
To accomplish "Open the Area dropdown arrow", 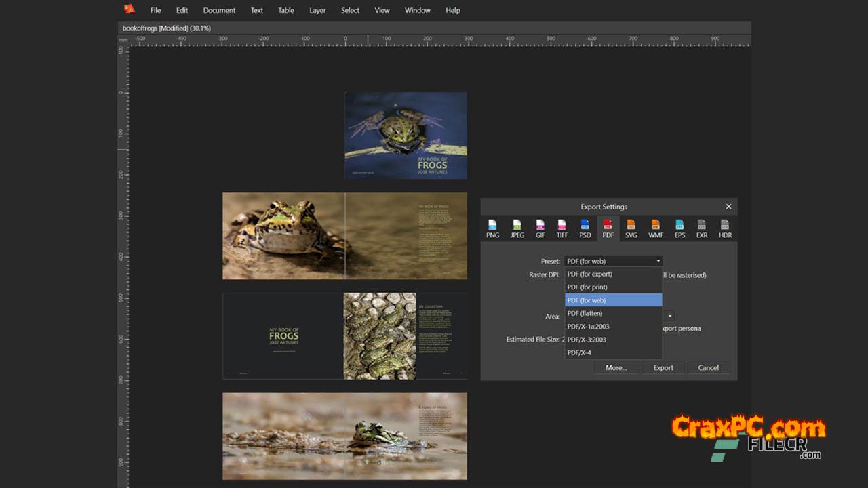I will (669, 317).
